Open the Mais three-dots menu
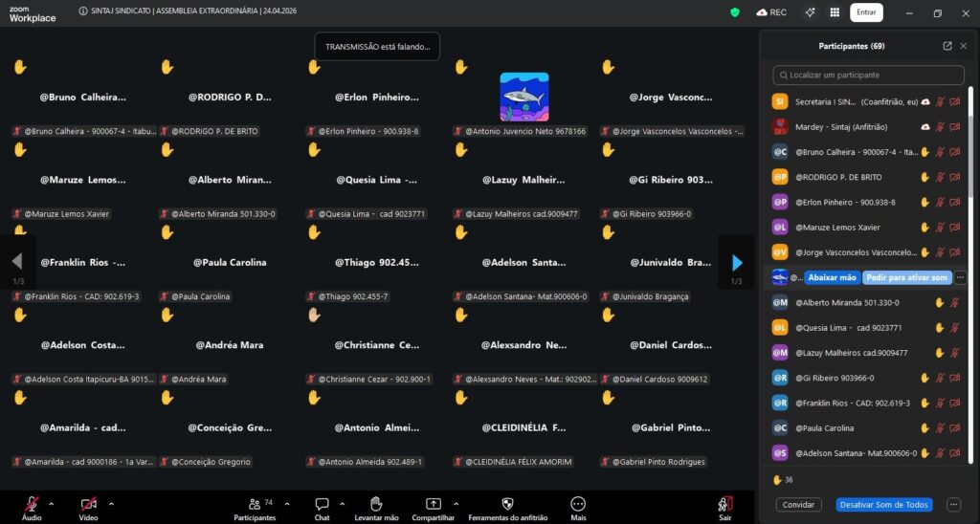 (578, 503)
